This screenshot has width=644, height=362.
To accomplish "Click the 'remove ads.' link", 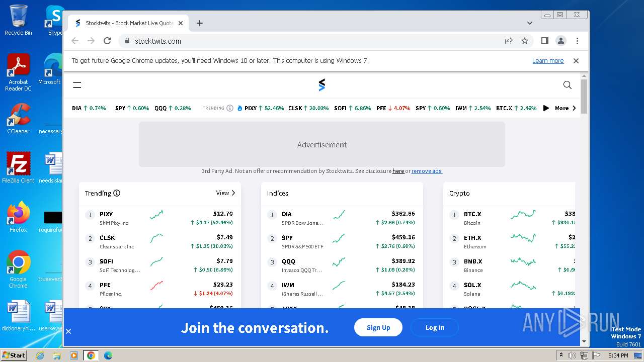I will (427, 171).
